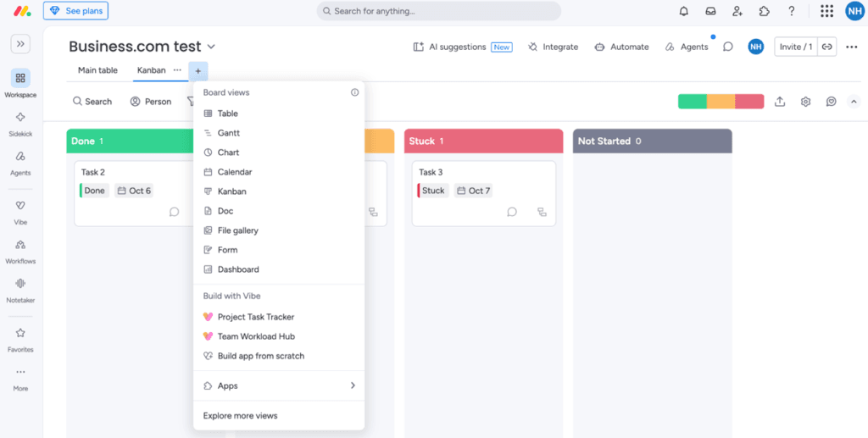Add a Chart view
The width and height of the screenshot is (868, 438).
point(278,152)
